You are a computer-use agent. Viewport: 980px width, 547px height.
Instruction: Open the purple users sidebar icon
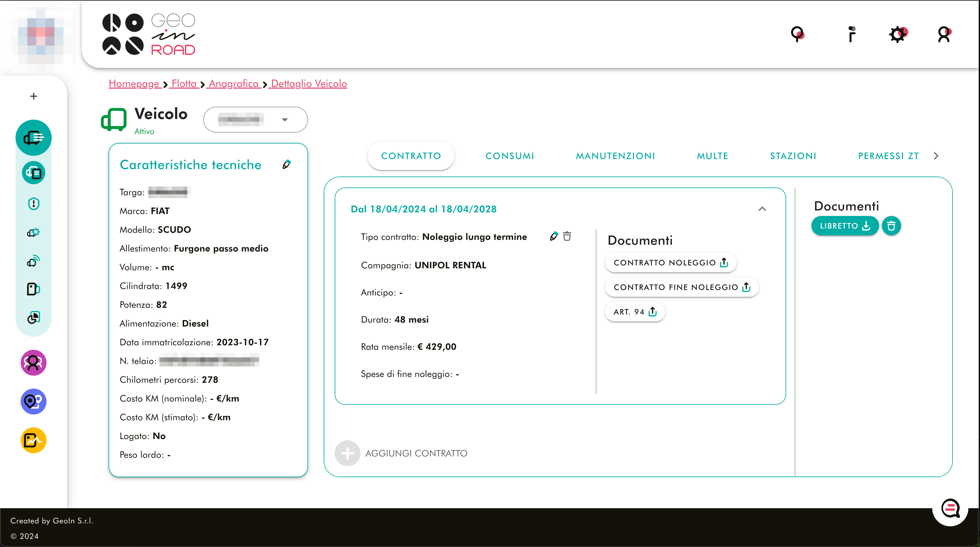coord(34,363)
